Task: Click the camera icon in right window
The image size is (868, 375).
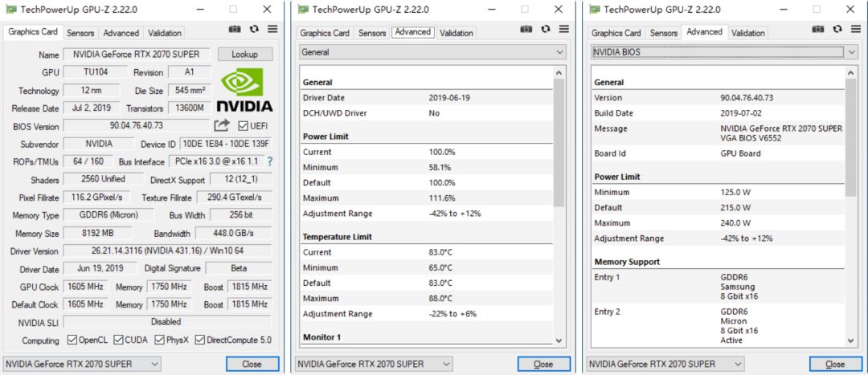Action: pyautogui.click(x=818, y=30)
